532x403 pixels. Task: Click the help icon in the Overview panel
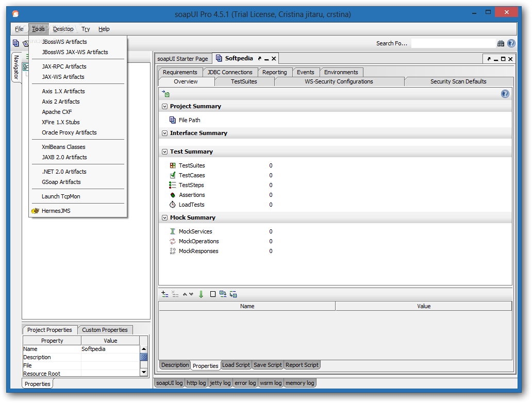505,94
